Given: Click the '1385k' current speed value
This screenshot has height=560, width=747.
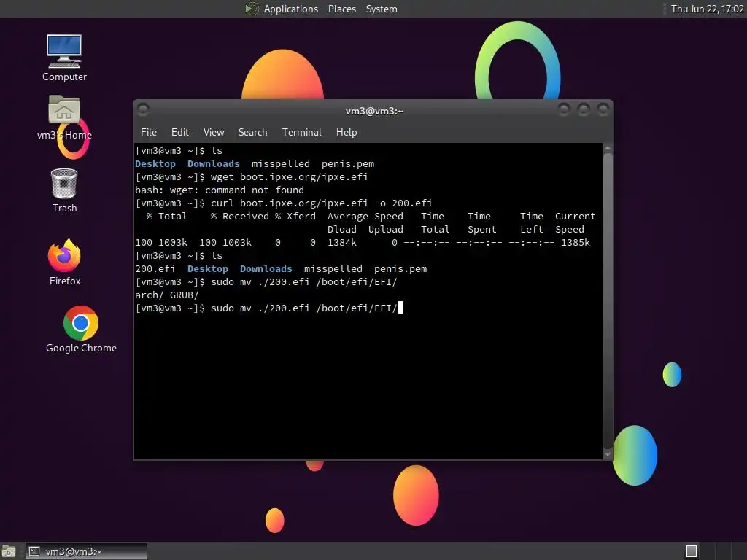Looking at the screenshot, I should click(575, 242).
